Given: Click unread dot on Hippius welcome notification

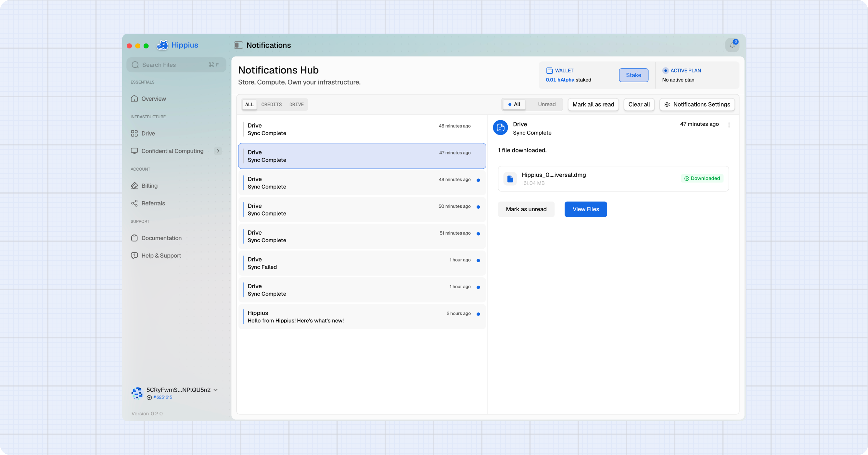Looking at the screenshot, I should (478, 314).
